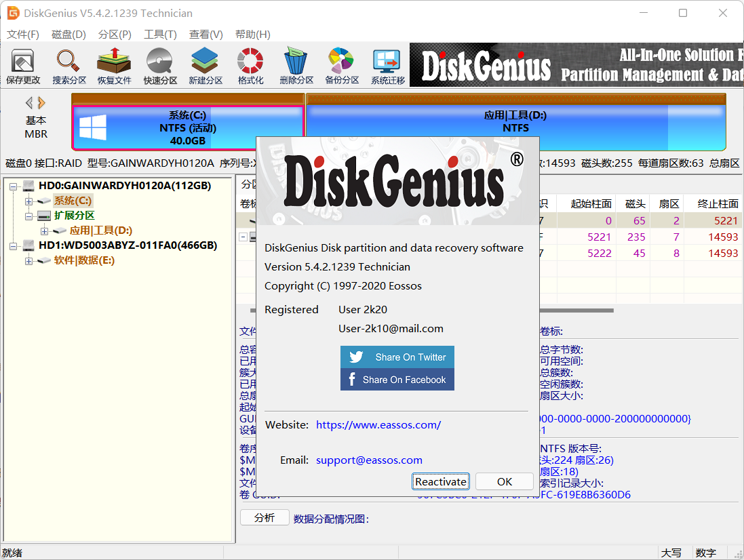Open the 磁盘(D) menu

coord(68,34)
